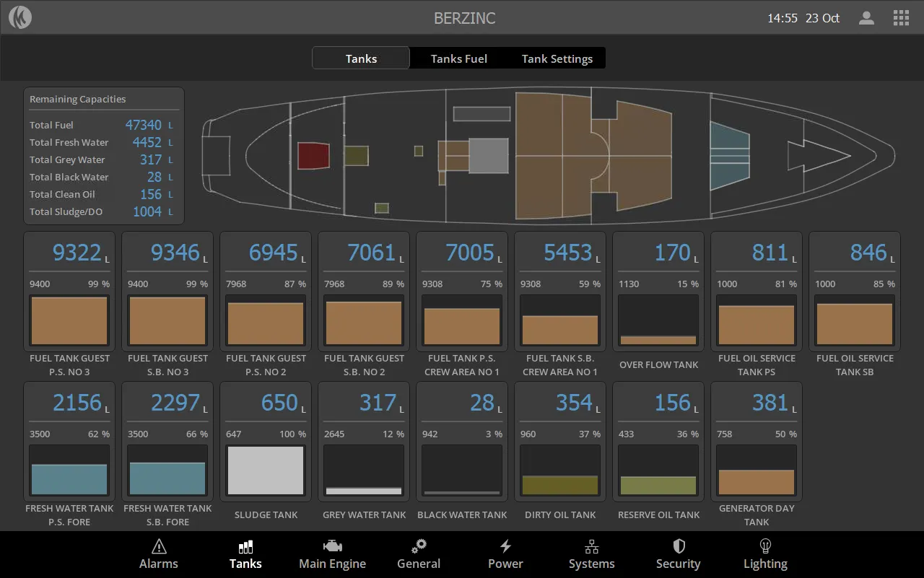Click the Fresh Water Tank P.S. Fore label

coord(69,515)
